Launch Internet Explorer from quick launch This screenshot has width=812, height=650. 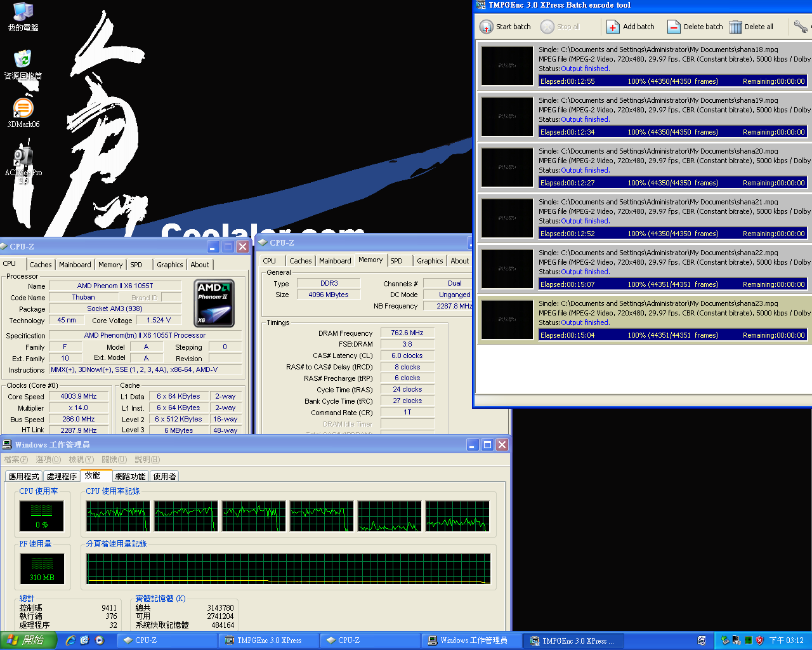coord(70,640)
